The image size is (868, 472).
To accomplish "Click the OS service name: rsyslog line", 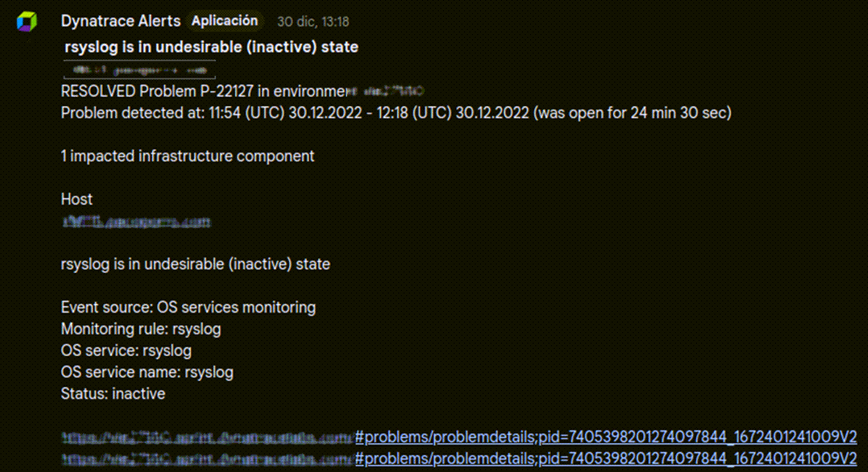I will coord(147,372).
